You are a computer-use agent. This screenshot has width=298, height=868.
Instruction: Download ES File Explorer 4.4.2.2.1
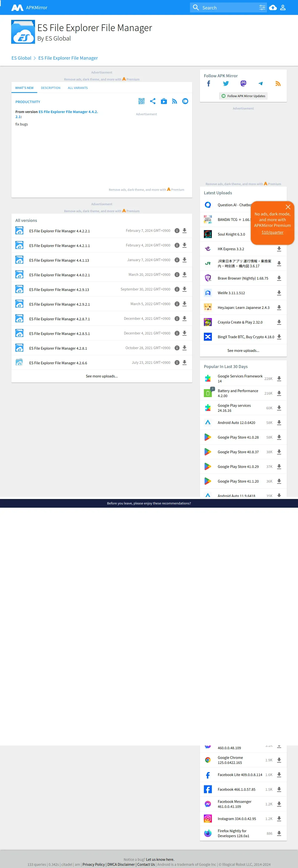[185, 231]
